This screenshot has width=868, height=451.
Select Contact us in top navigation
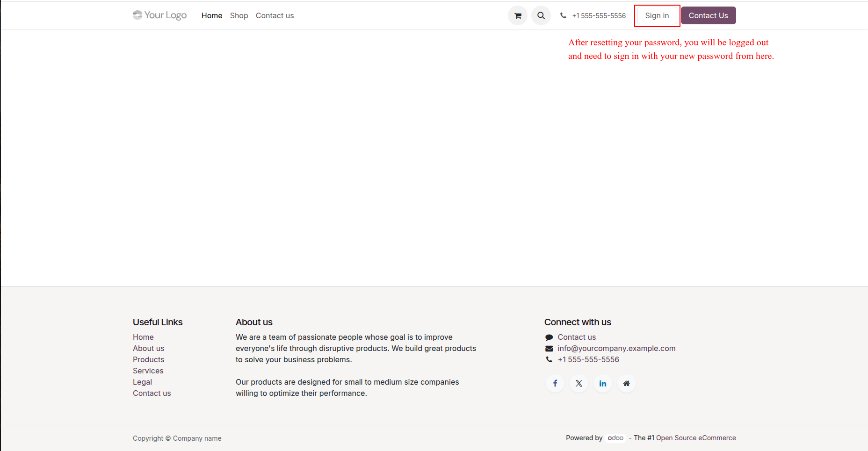click(x=275, y=15)
